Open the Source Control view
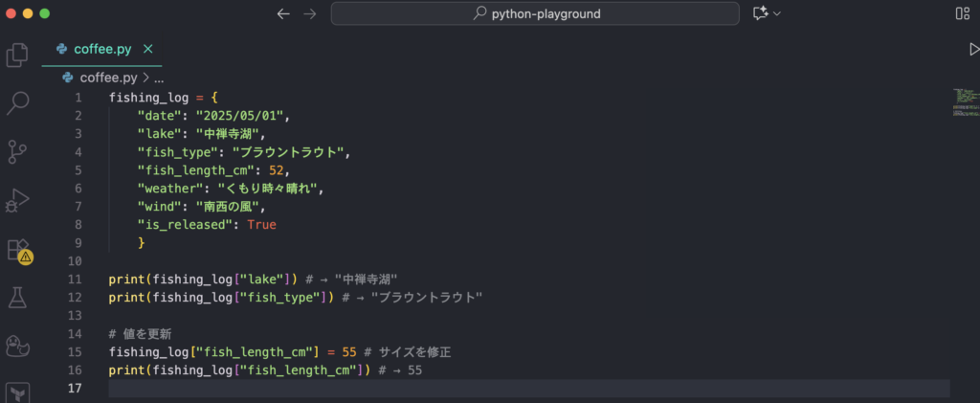The height and width of the screenshot is (403, 980). click(x=17, y=152)
